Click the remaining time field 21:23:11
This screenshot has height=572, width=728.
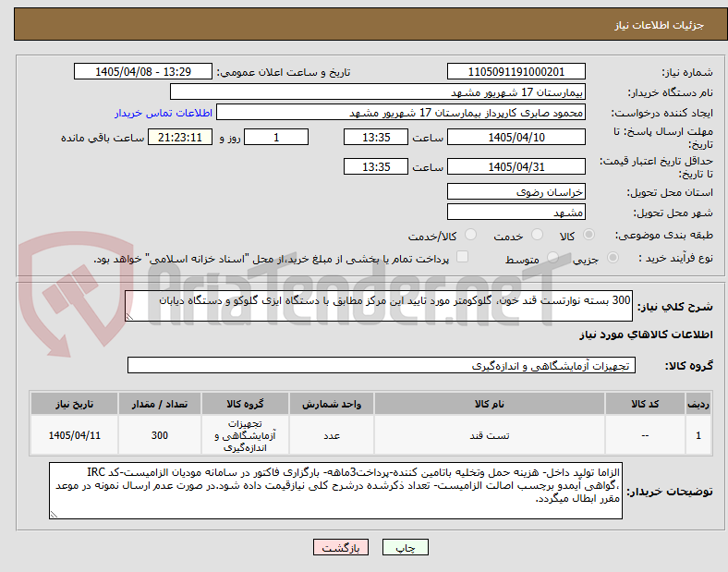[180, 137]
